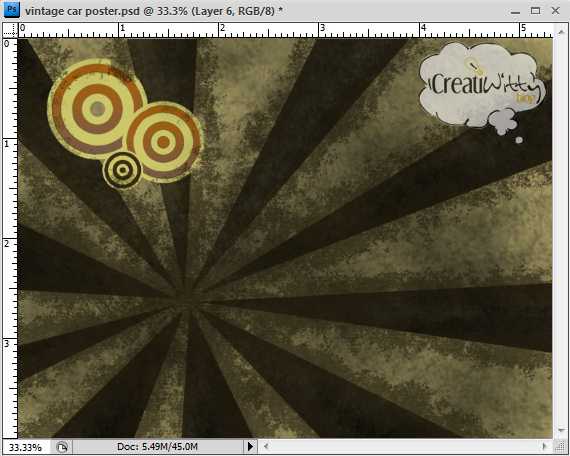
Task: Click the ruler origin crosshair corner
Action: click(10, 30)
